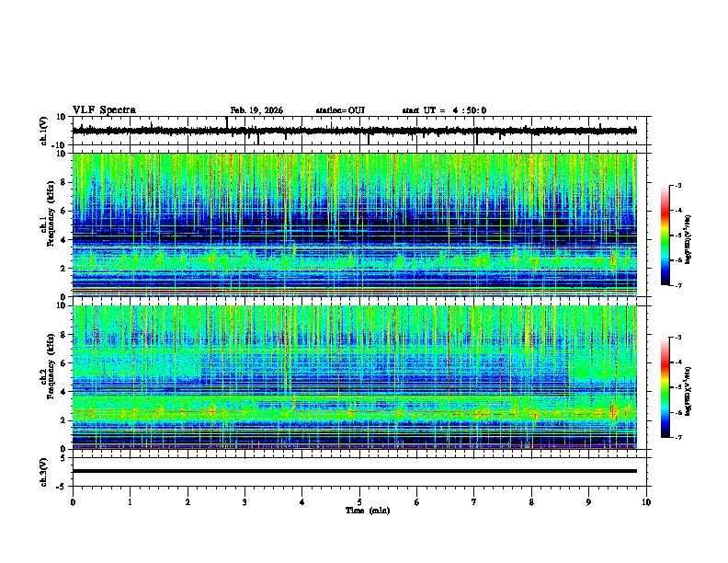Screen dimensions: 728x563
Task: Click the "4" kHz tick of ch.2 spectrogram
Action: 63,392
